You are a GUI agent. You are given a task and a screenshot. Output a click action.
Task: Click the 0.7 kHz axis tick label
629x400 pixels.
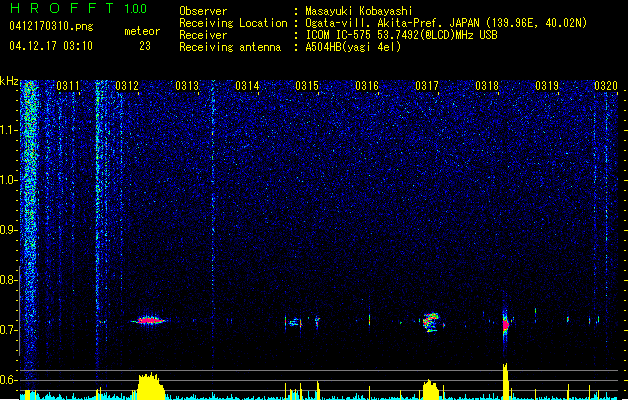[9, 330]
